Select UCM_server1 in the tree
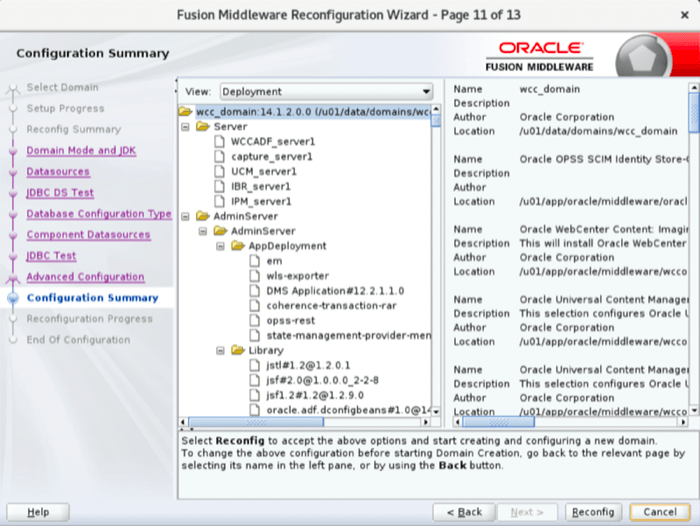 tap(264, 171)
